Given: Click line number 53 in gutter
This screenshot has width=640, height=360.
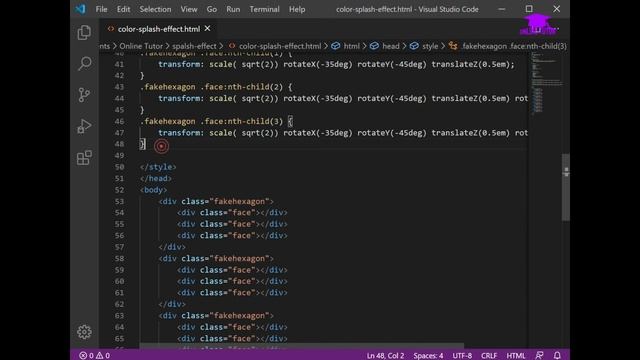Looking at the screenshot, I should click(x=119, y=201).
